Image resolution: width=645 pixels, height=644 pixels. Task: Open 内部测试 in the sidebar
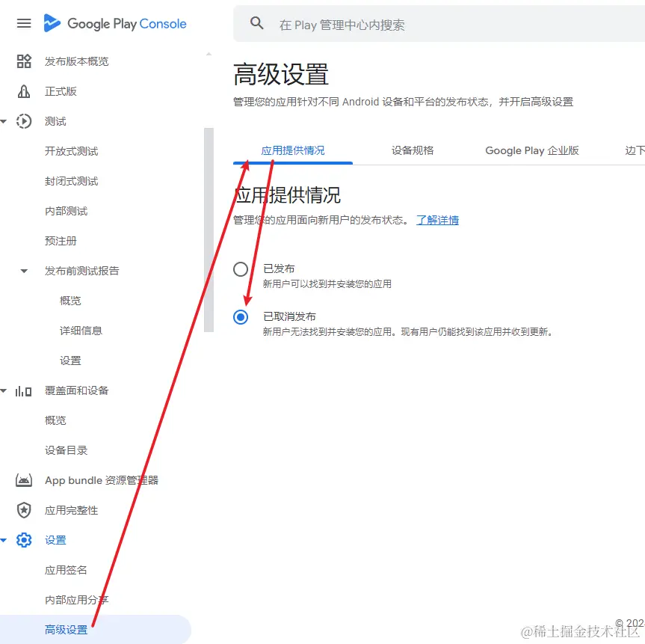click(x=66, y=211)
